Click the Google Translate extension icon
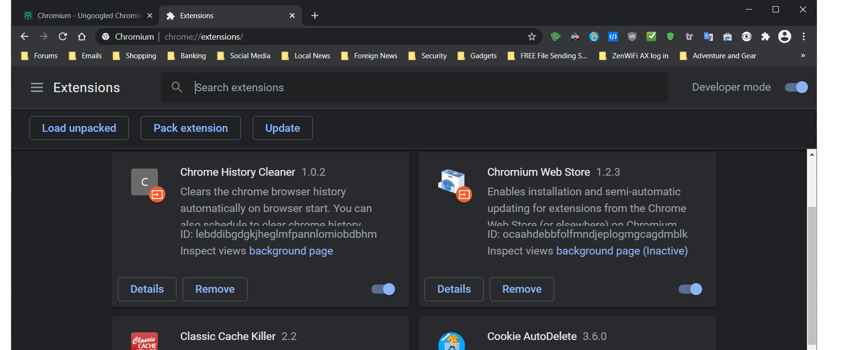 point(708,37)
